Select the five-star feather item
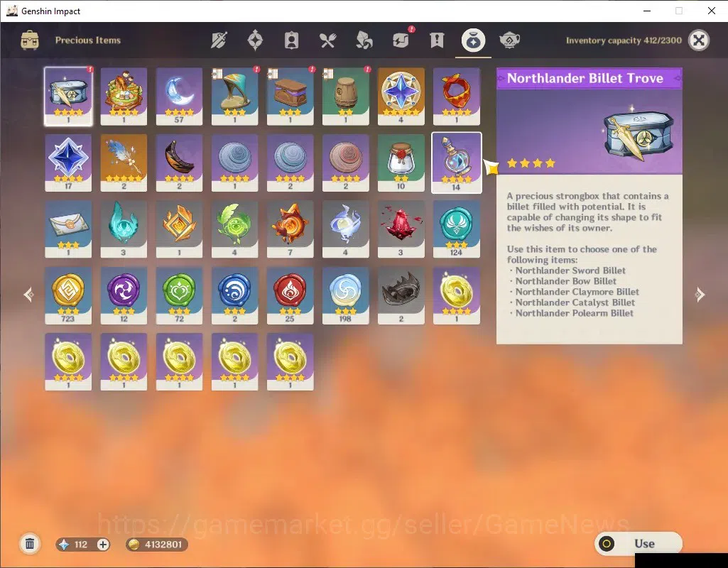Image resolution: width=728 pixels, height=568 pixels. tap(124, 163)
